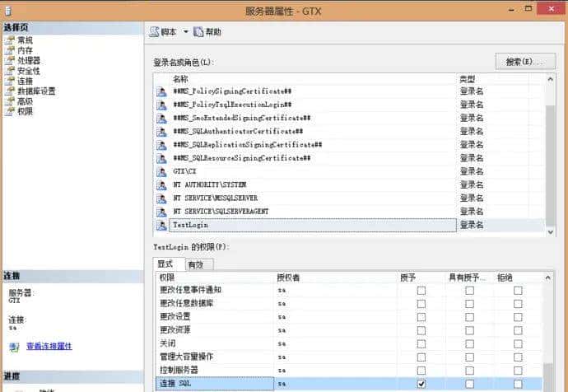The width and height of the screenshot is (568, 392).
Task: Check 拒绝 for 连接 SQL
Action: pyautogui.click(x=518, y=384)
